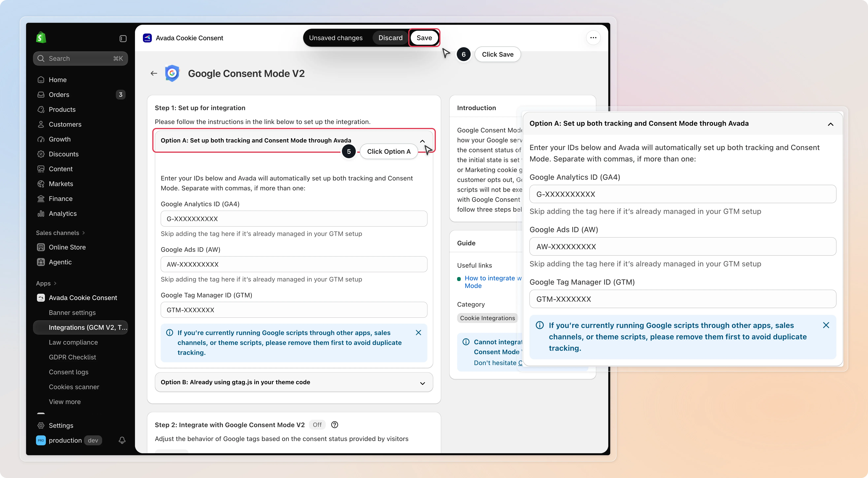Collapse Option A in the enlarged panel
The width and height of the screenshot is (868, 478).
[x=830, y=124]
